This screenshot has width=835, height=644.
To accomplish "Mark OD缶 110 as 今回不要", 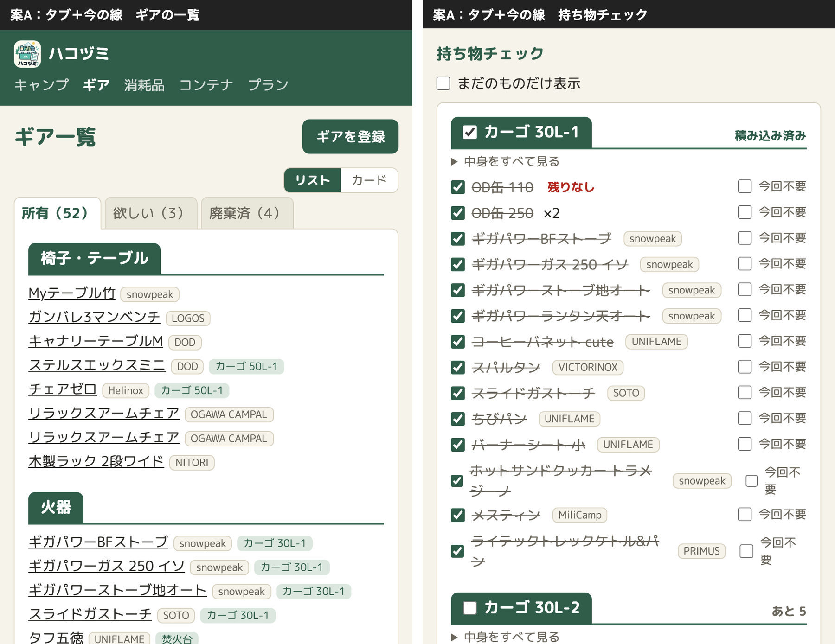I will pos(745,186).
